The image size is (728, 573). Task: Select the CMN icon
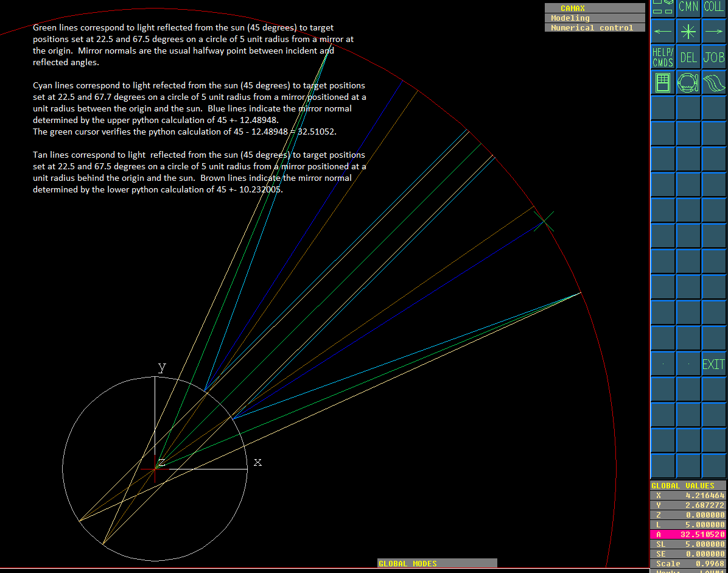click(x=688, y=7)
